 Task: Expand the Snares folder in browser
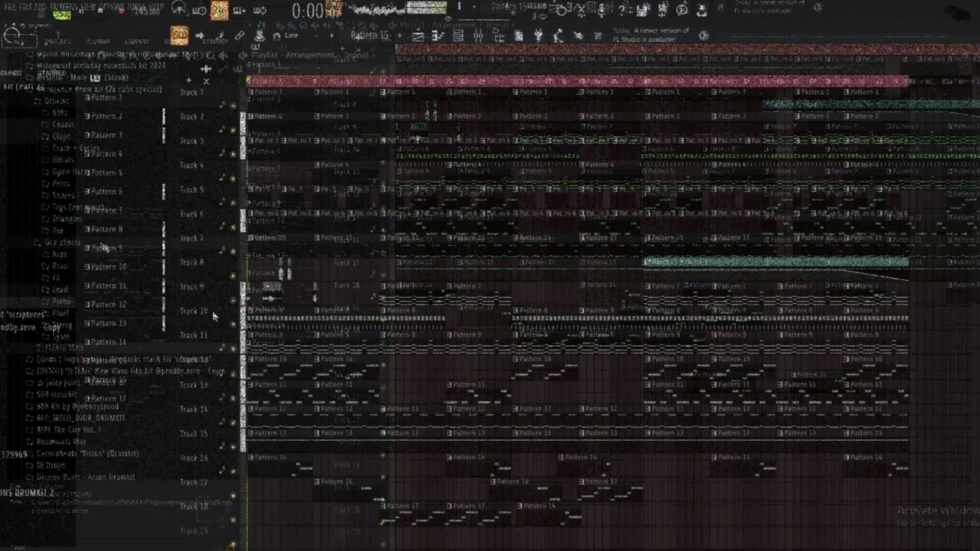tap(63, 195)
